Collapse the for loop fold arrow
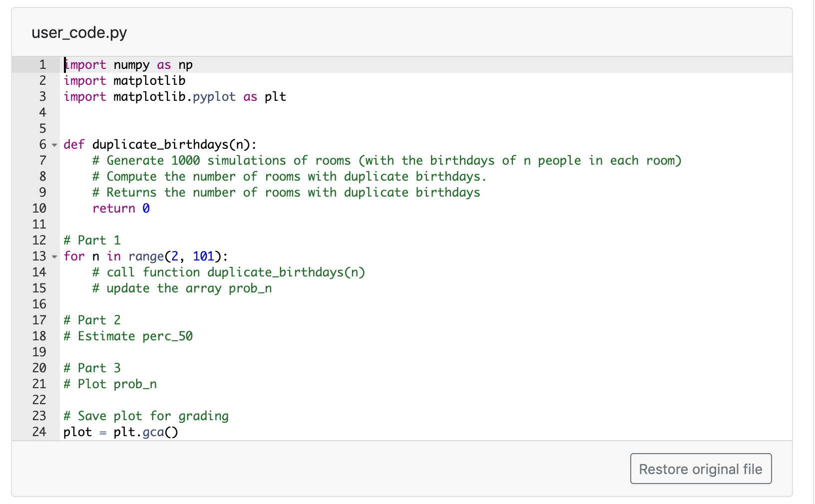This screenshot has width=815, height=504. click(x=54, y=256)
